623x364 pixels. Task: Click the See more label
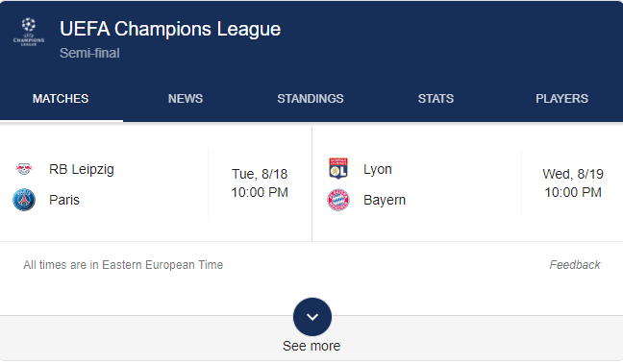coord(311,346)
